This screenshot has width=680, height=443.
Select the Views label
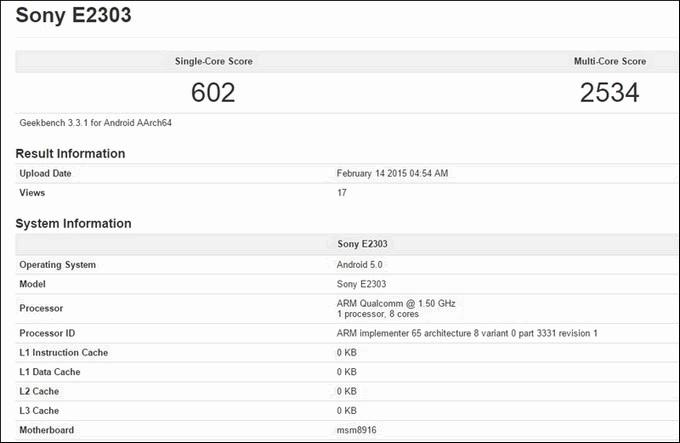coord(32,192)
